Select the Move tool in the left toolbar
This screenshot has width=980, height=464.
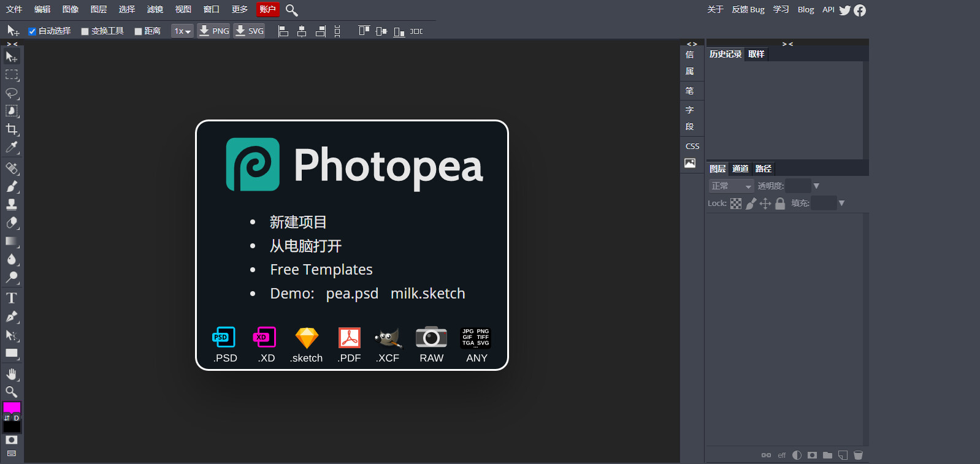[12, 57]
